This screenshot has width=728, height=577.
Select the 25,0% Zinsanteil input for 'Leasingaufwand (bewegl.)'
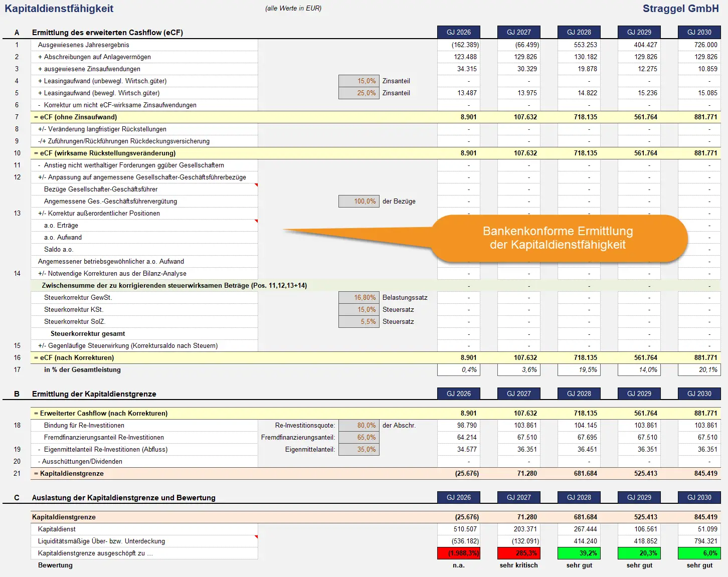point(359,93)
